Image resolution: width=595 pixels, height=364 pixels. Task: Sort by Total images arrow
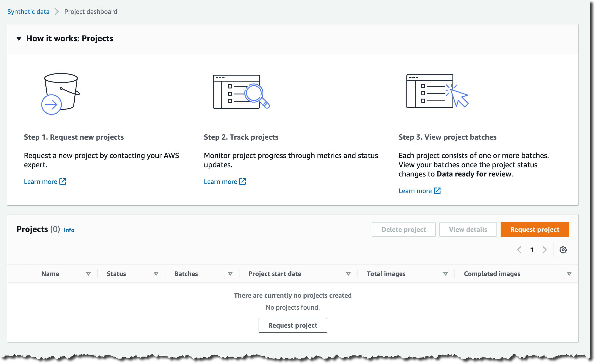coord(446,274)
